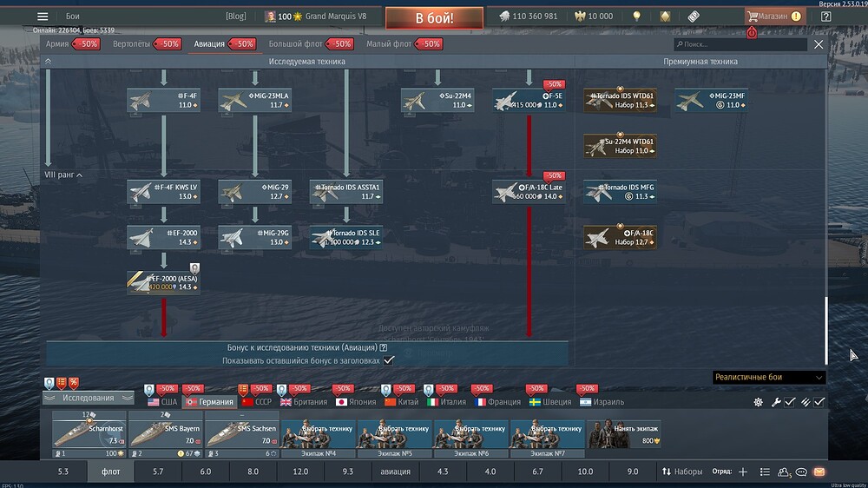Click the wrench icon beside nation tabs

tap(776, 402)
